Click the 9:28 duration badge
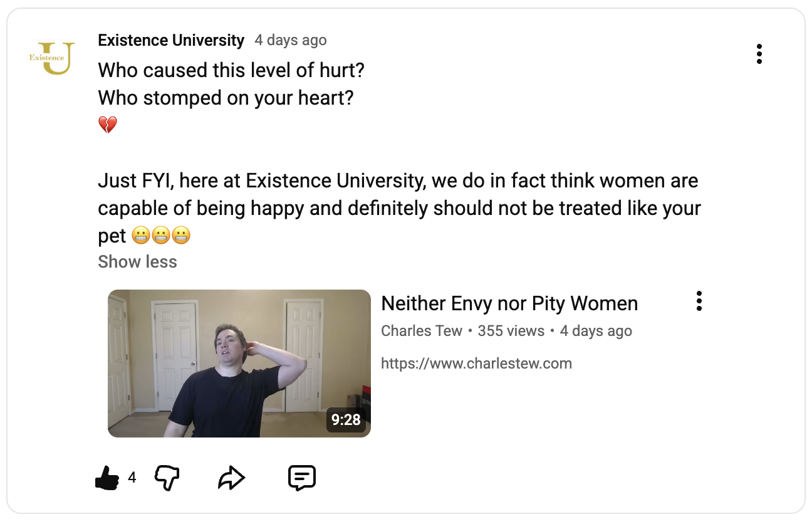 click(x=346, y=420)
